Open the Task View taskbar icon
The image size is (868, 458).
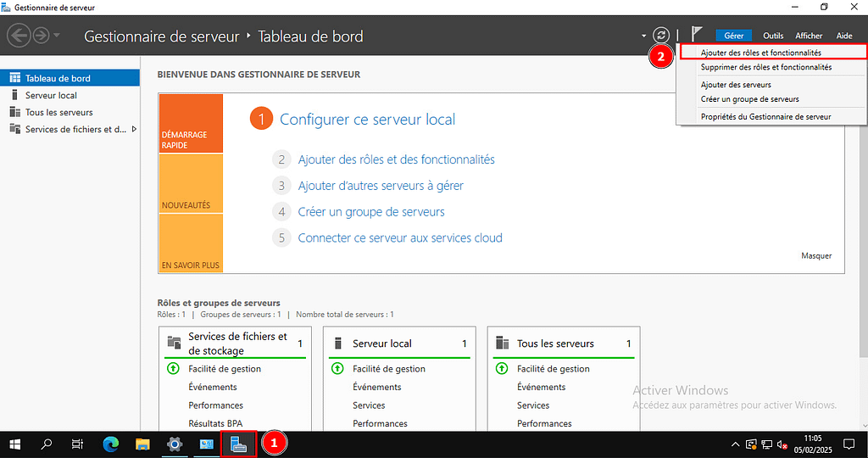tap(78, 444)
